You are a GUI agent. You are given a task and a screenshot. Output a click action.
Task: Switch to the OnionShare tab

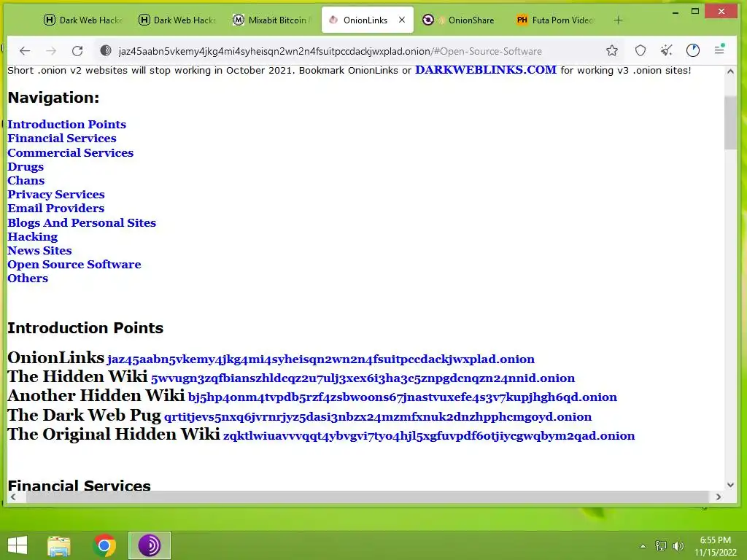coord(461,20)
